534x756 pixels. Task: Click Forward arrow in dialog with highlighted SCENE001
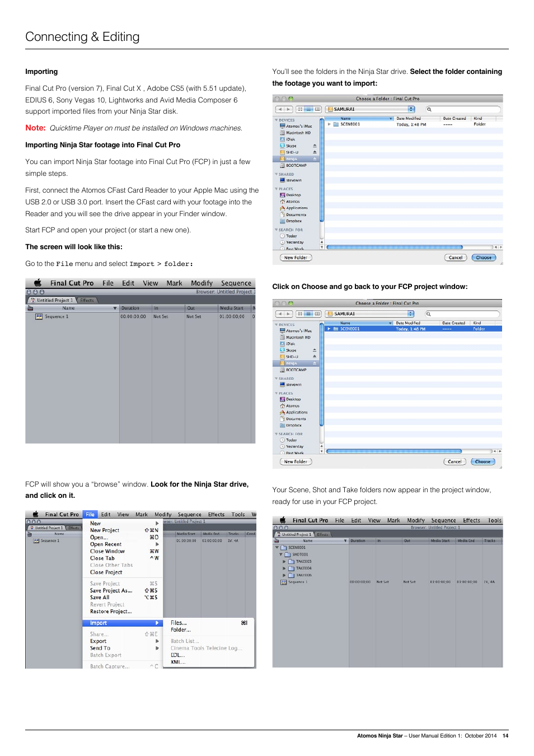(x=288, y=314)
